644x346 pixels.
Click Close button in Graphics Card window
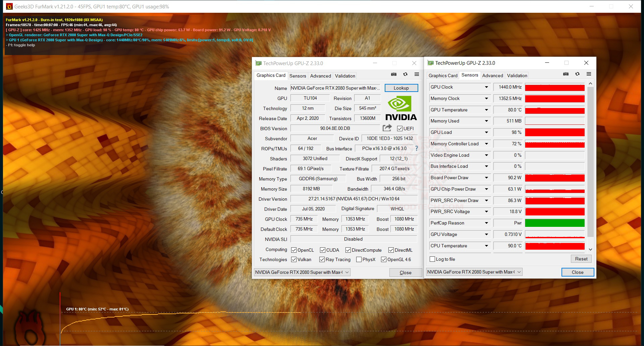pyautogui.click(x=406, y=273)
